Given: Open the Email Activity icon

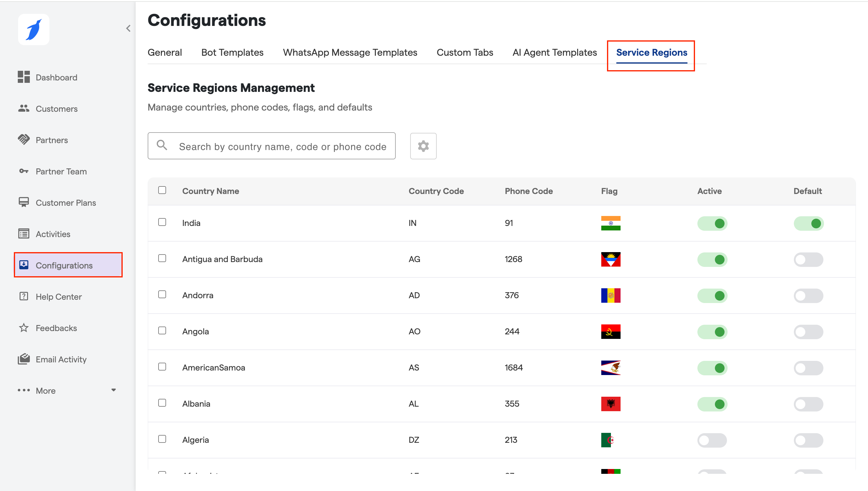Looking at the screenshot, I should (24, 359).
